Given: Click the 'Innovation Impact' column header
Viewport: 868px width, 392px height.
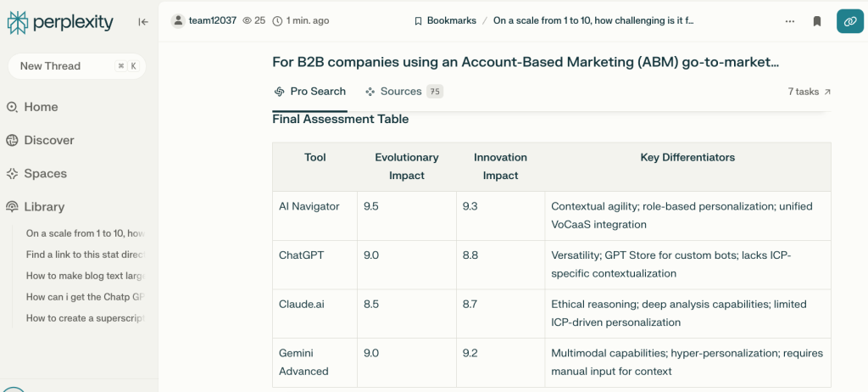Looking at the screenshot, I should 500,166.
